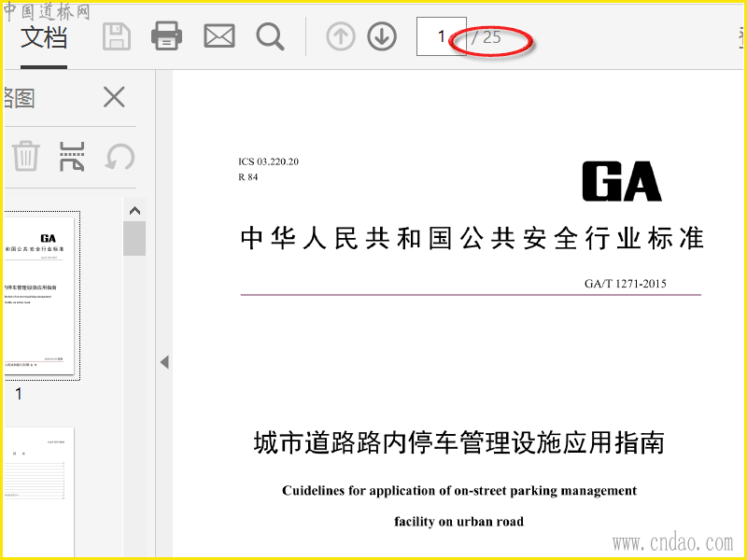Click the Save floppy-disk icon

pyautogui.click(x=117, y=36)
